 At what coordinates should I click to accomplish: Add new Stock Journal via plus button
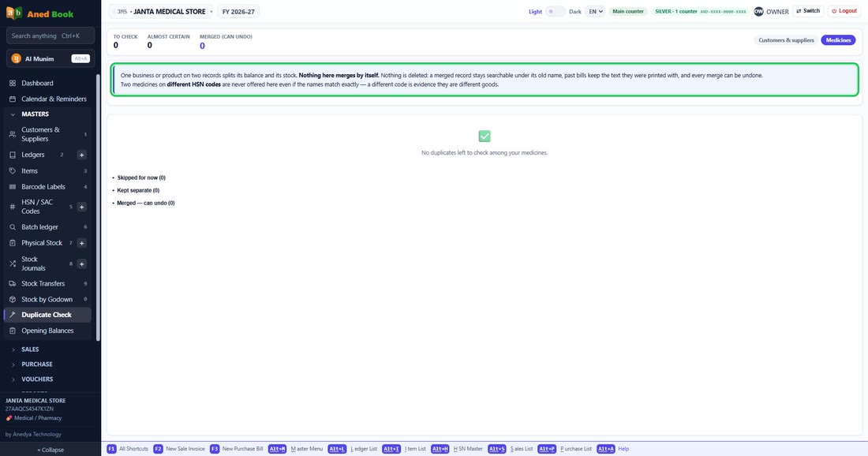[81, 264]
